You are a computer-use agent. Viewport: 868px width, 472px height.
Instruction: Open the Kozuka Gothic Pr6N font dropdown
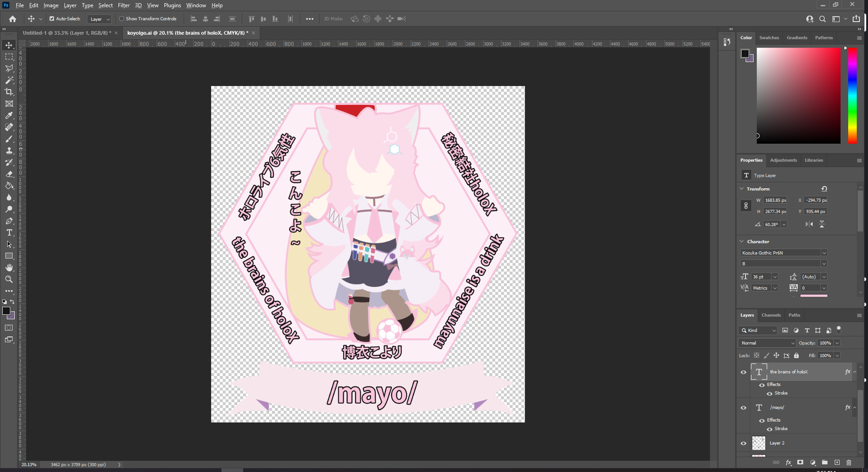823,253
